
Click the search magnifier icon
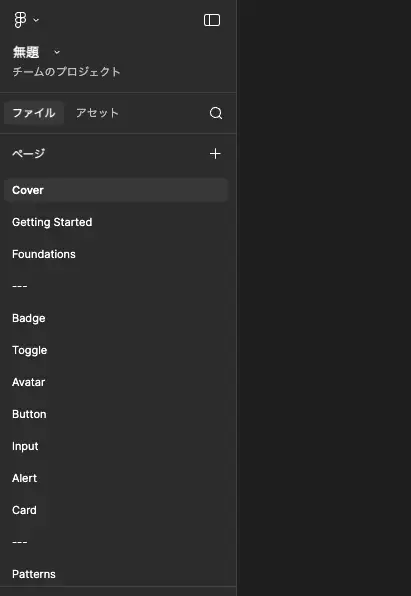(x=216, y=113)
